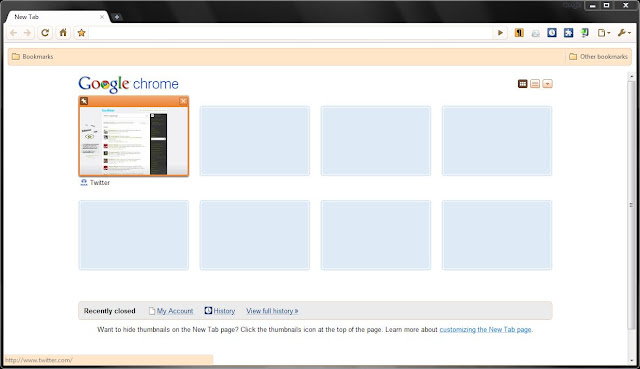This screenshot has height=369, width=640.
Task: Open a new tab with plus button
Action: coord(117,17)
